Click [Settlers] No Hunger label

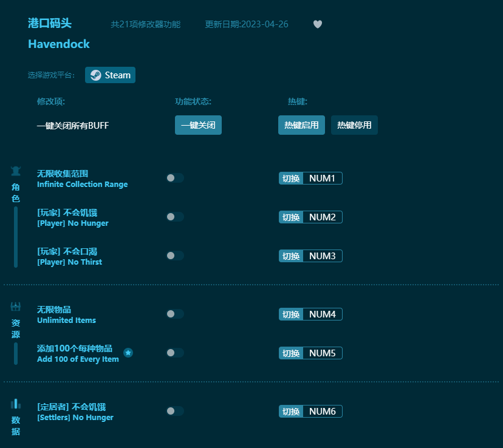[75, 417]
